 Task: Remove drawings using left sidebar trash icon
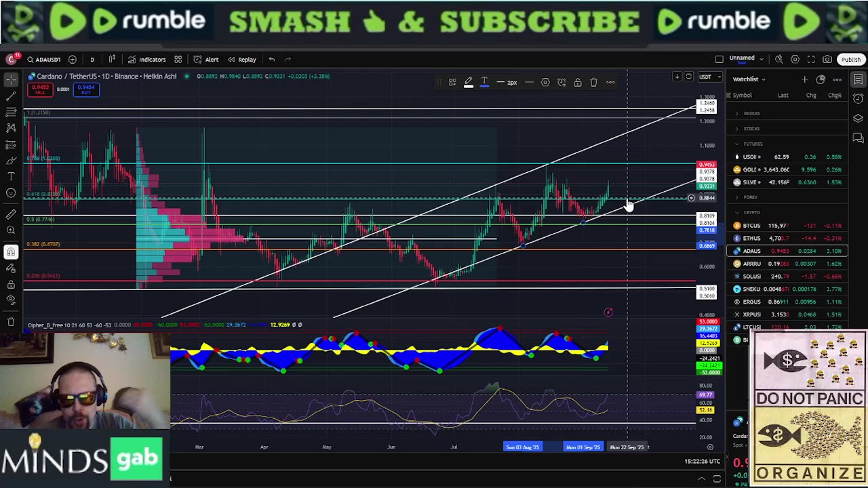tap(11, 321)
